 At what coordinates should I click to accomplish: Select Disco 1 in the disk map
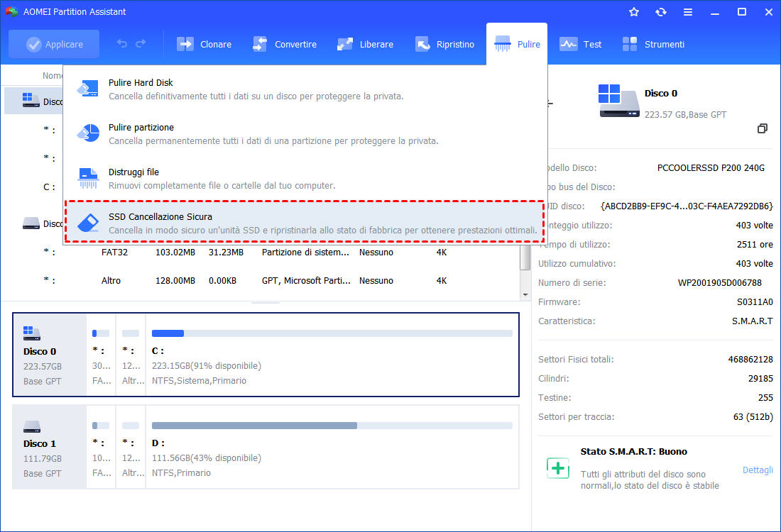pyautogui.click(x=266, y=447)
